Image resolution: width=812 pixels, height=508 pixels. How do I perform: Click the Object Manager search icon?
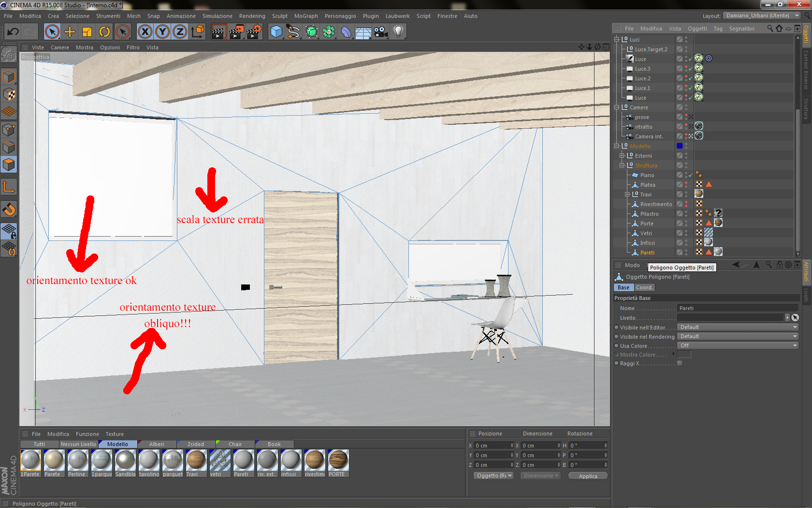(x=770, y=29)
